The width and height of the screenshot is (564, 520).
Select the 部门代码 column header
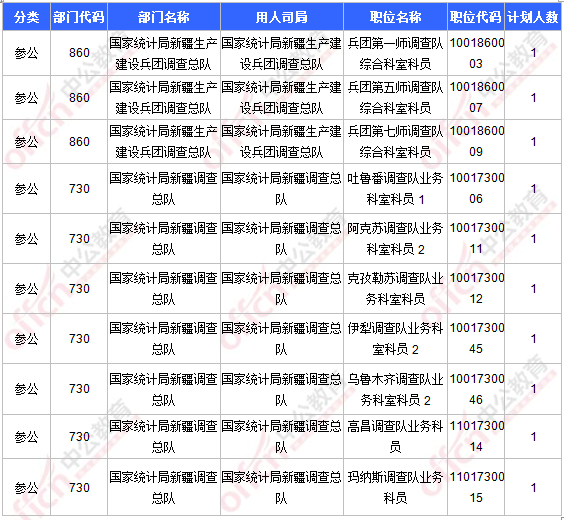[x=79, y=17]
